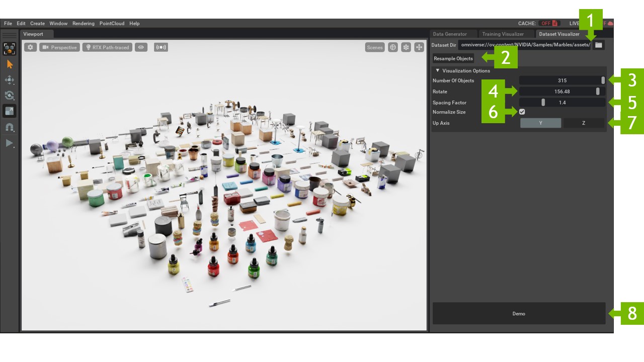Click the folder browse icon for Dataset Dir

[598, 45]
